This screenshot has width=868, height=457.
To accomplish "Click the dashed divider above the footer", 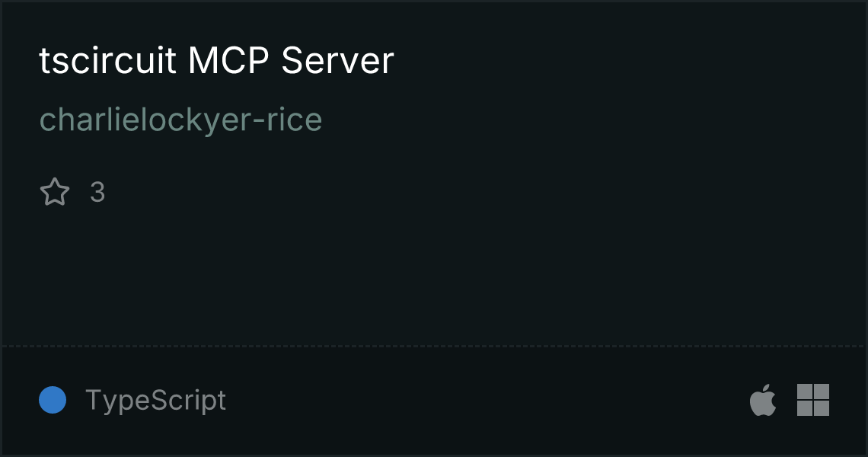I will click(x=433, y=347).
